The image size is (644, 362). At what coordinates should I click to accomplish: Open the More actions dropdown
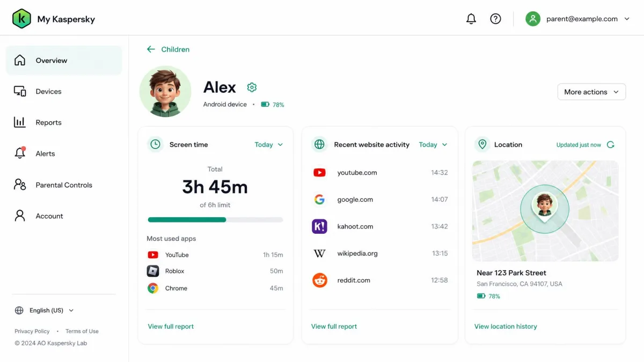point(591,92)
